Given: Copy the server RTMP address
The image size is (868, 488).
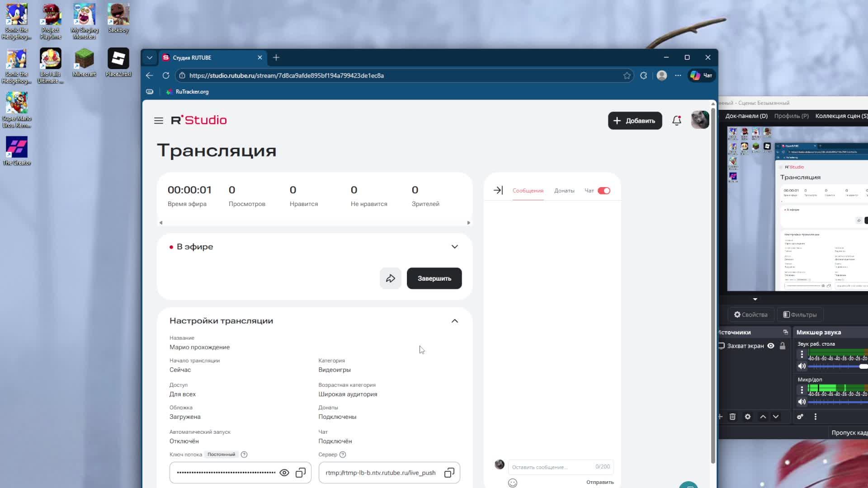Looking at the screenshot, I should click(x=449, y=473).
